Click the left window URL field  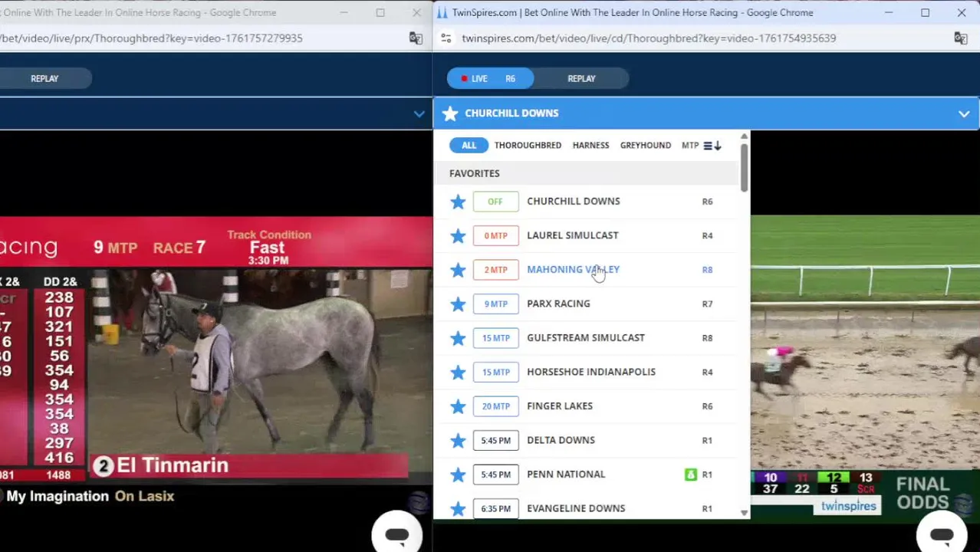151,38
